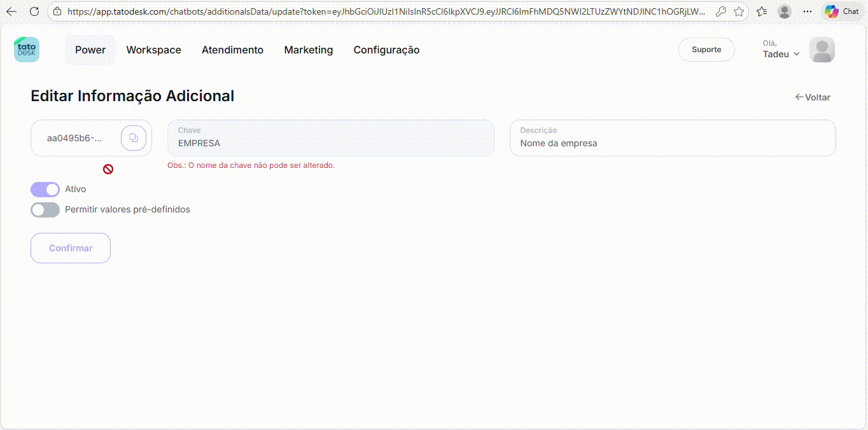Open the Configuração menu
Screen dimensions: 868x430
(386, 50)
